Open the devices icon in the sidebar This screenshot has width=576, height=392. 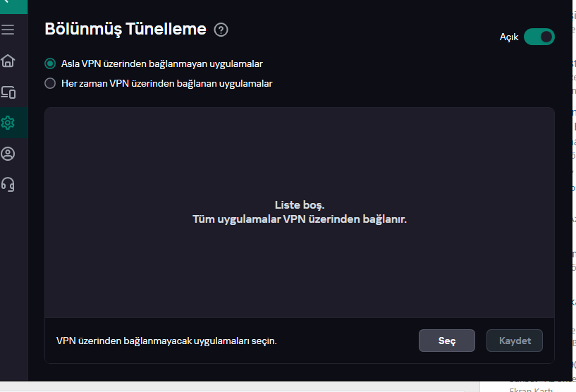pyautogui.click(x=8, y=92)
